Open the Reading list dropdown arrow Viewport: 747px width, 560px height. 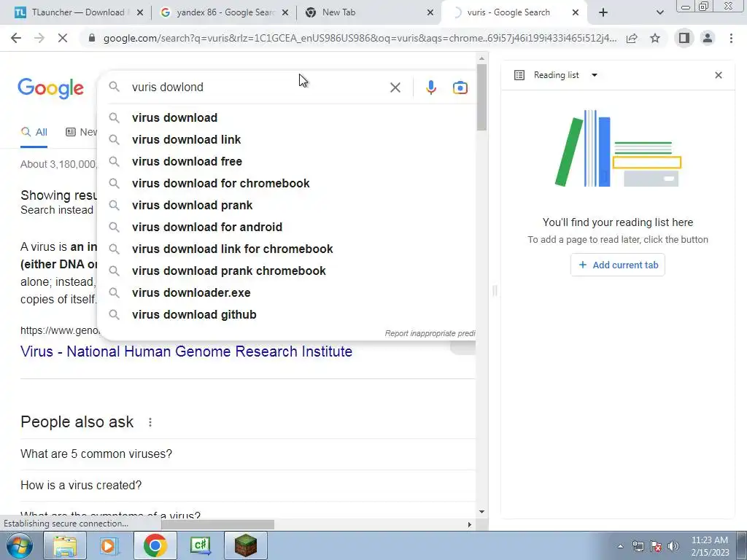[x=594, y=75]
